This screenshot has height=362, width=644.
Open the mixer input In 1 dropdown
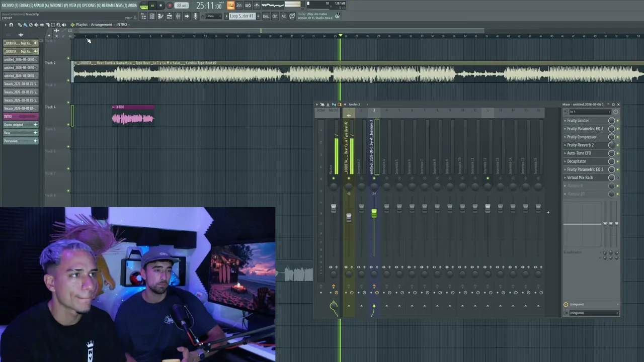coord(591,112)
